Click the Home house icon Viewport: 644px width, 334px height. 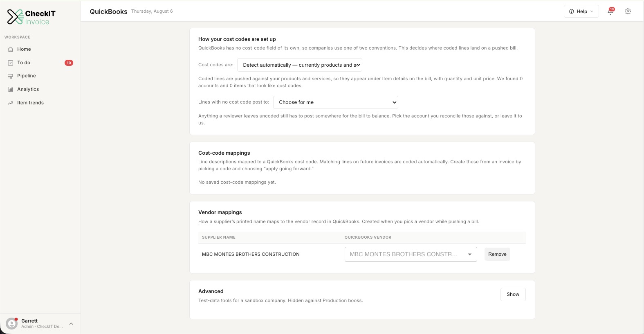pos(11,49)
